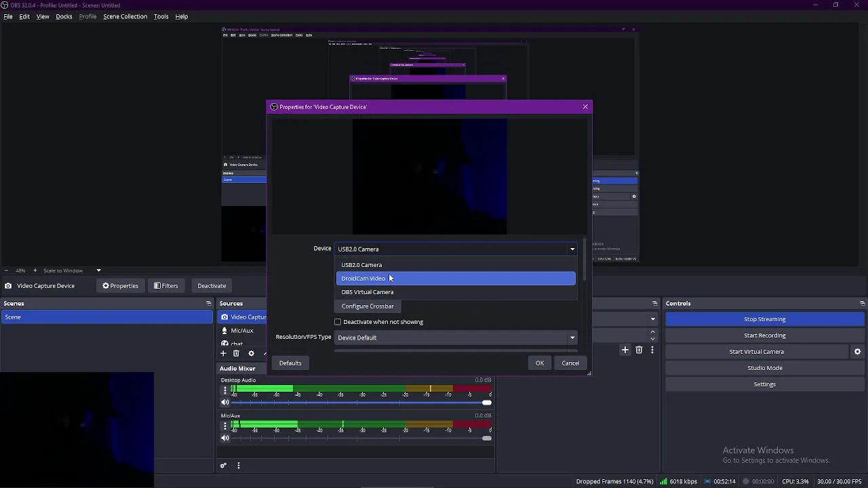The height and width of the screenshot is (488, 868).
Task: Increase transition duration with up stepper arrow
Action: 653,332
